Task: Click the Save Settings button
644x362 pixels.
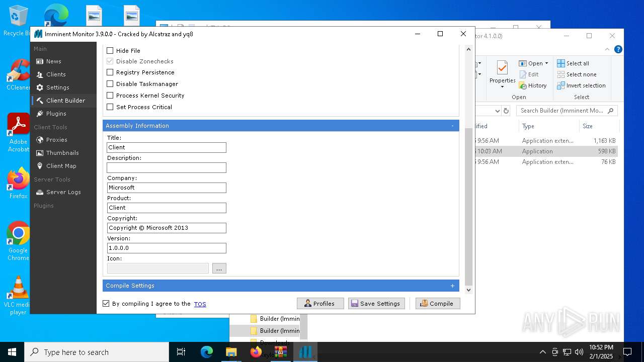Action: tap(376, 304)
